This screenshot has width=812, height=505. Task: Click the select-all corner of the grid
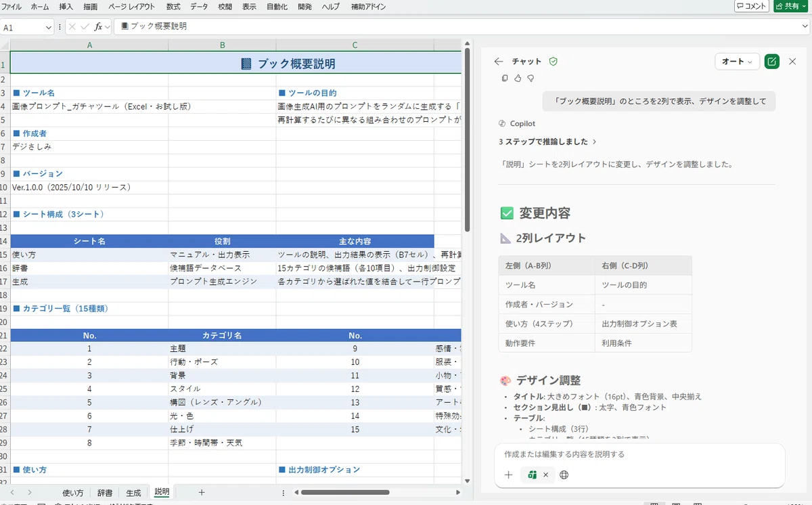click(5, 45)
